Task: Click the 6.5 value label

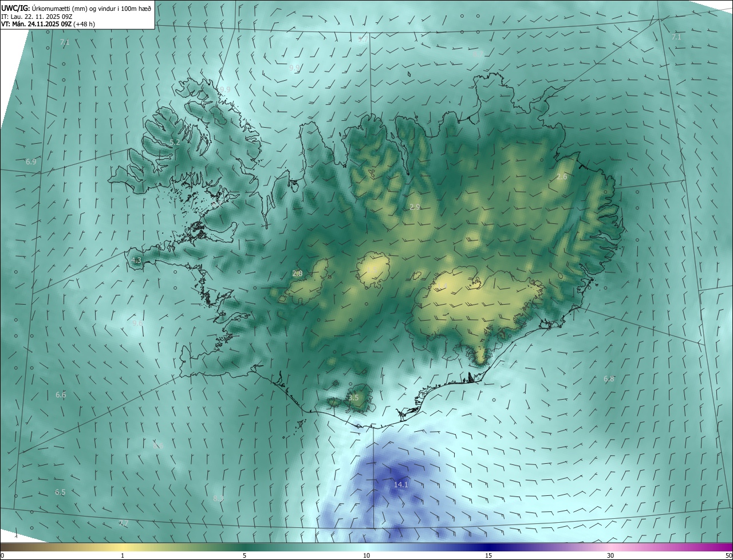Action: click(x=60, y=492)
